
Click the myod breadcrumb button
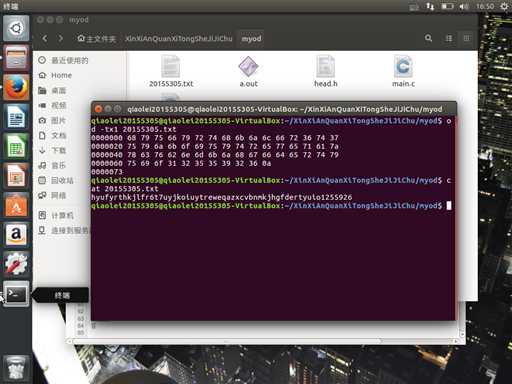(251, 39)
